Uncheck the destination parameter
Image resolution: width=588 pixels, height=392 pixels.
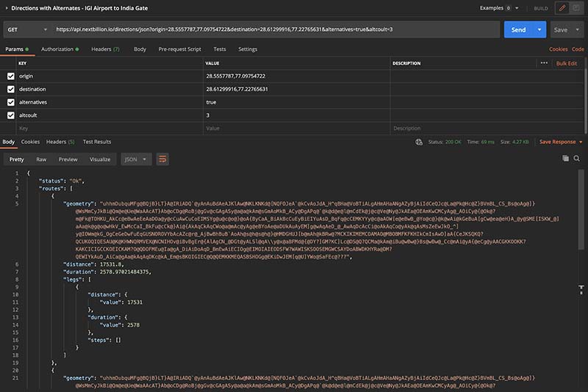click(11, 89)
